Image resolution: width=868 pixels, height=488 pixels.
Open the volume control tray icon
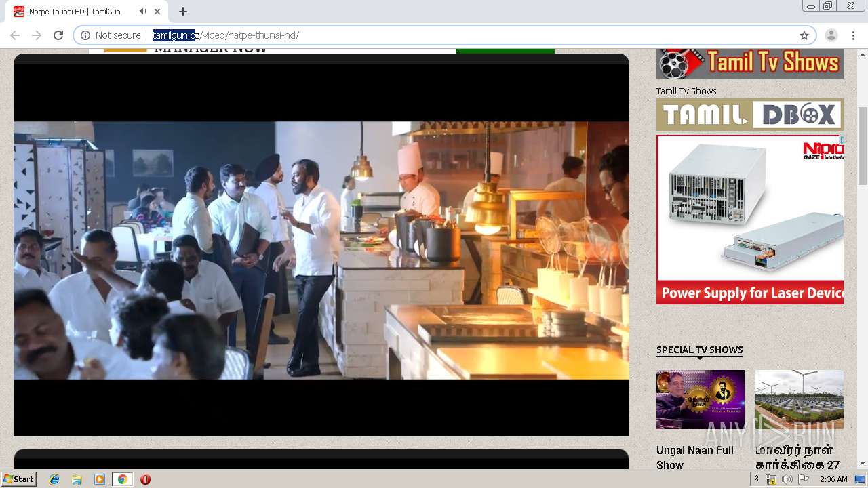787,479
